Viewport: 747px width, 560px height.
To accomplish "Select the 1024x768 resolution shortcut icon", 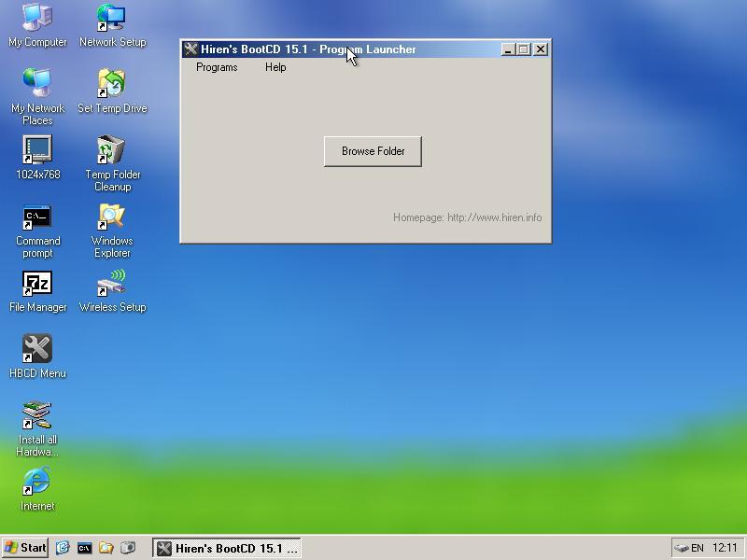I will [37, 150].
